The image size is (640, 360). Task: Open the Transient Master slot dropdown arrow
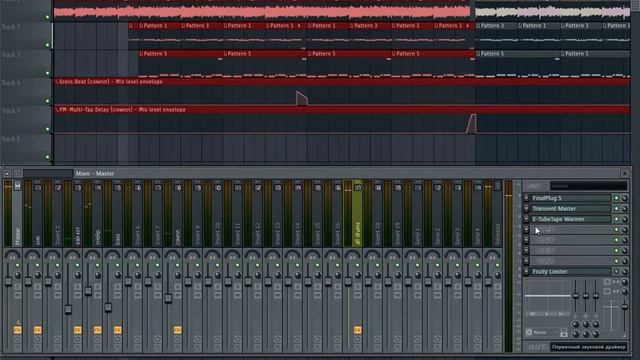tap(527, 209)
